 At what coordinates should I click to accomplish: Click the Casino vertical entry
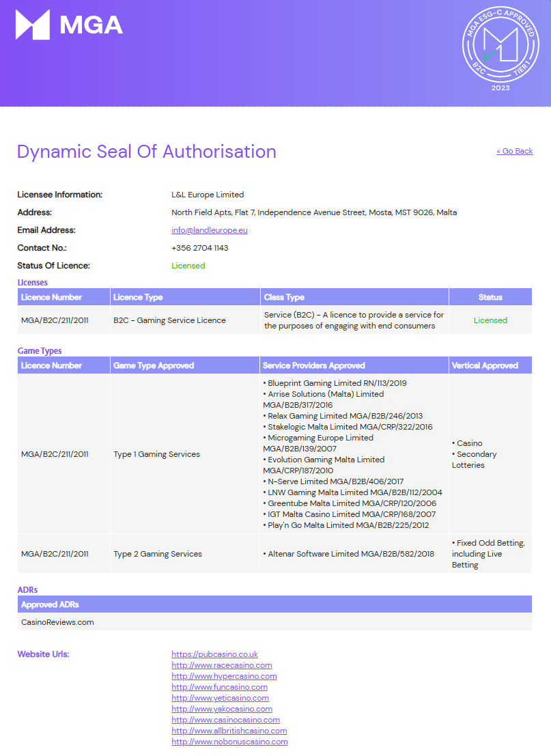point(467,443)
